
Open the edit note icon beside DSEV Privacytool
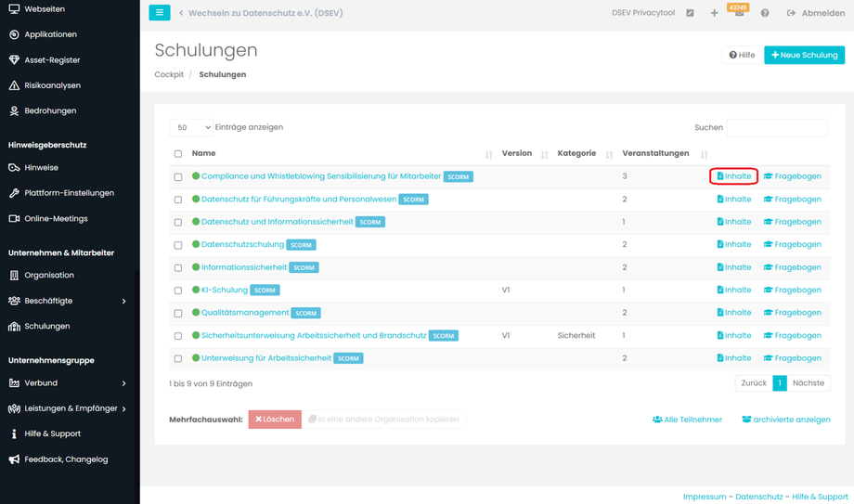coord(690,13)
